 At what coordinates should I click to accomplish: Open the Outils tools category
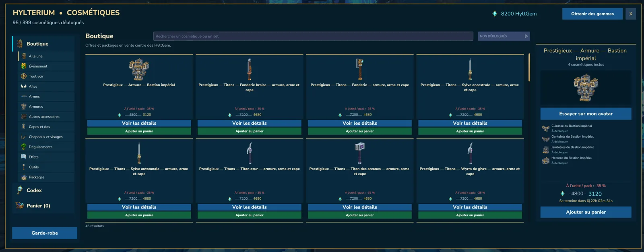coord(46,167)
